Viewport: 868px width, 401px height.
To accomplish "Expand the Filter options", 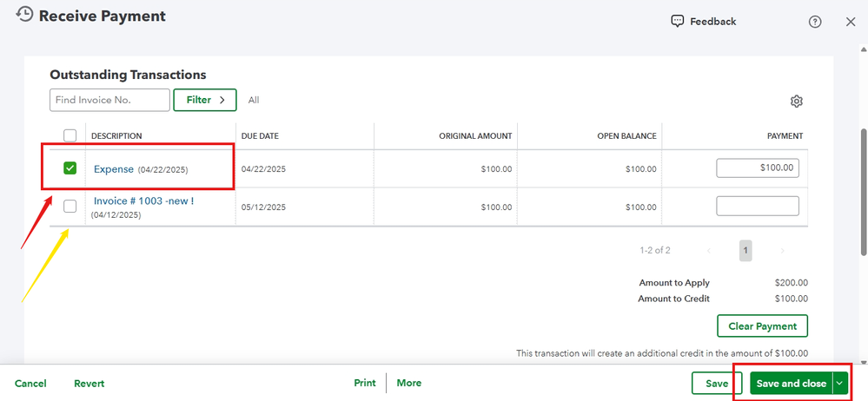I will (x=205, y=100).
